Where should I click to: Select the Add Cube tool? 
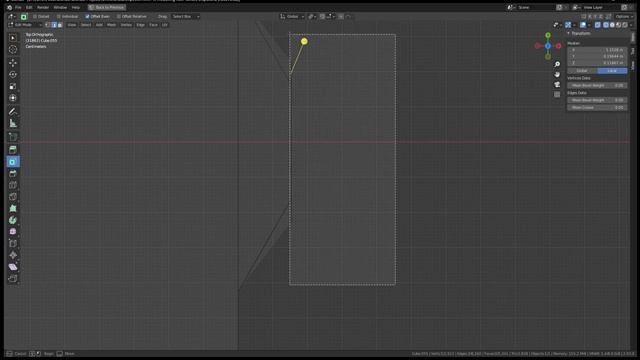[x=13, y=137]
